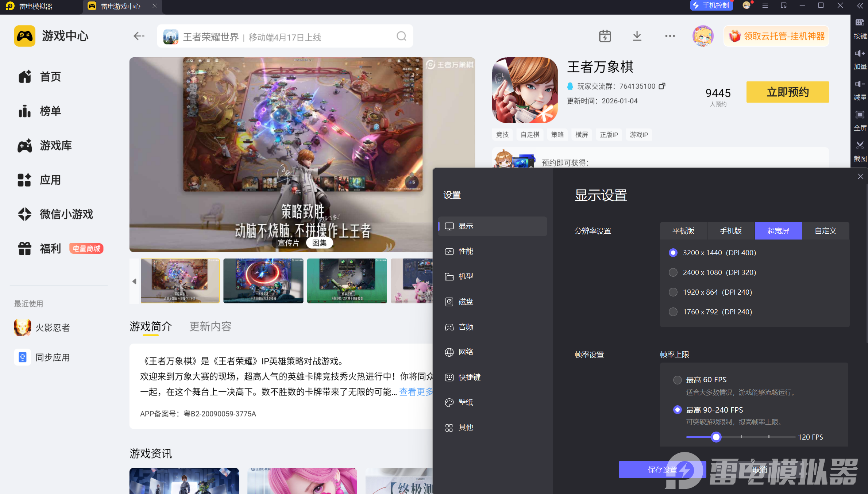Select 2400 x 1080 resolution option
The height and width of the screenshot is (494, 868).
click(x=673, y=272)
